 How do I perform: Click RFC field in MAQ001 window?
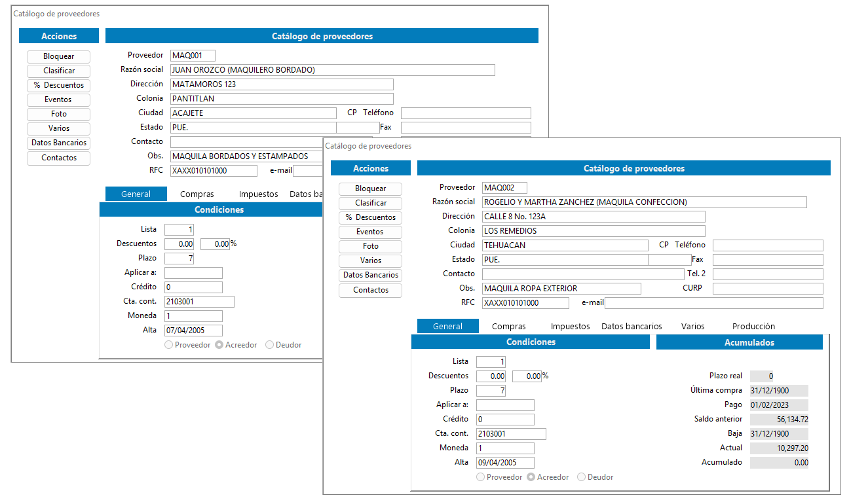tap(214, 171)
